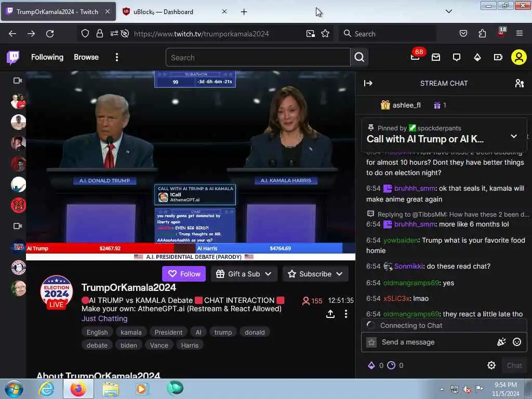
Task: Launch Internet Explorer from the taskbar
Action: click(x=46, y=389)
